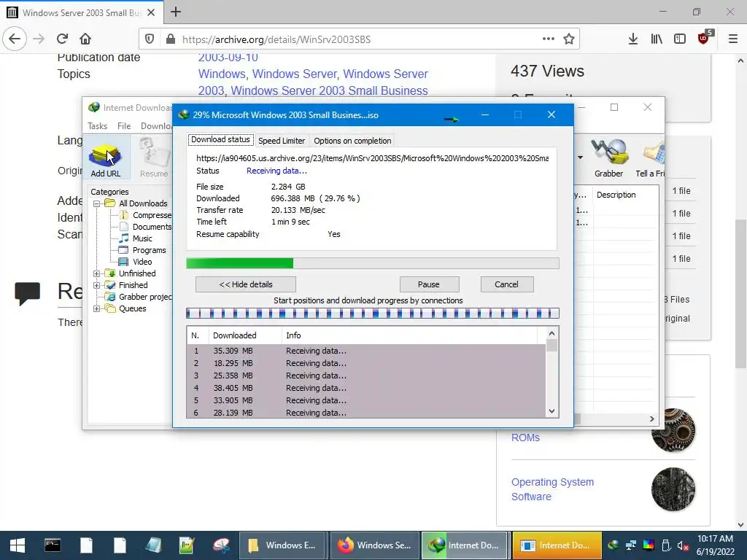Image resolution: width=747 pixels, height=560 pixels.
Task: Click up arrow of connections list scrollbar
Action: 551,333
